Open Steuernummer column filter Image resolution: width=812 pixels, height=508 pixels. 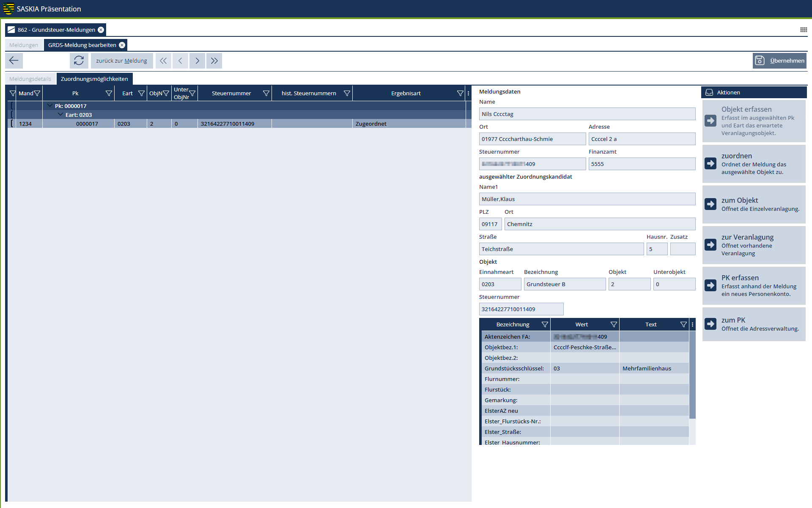[x=266, y=93]
